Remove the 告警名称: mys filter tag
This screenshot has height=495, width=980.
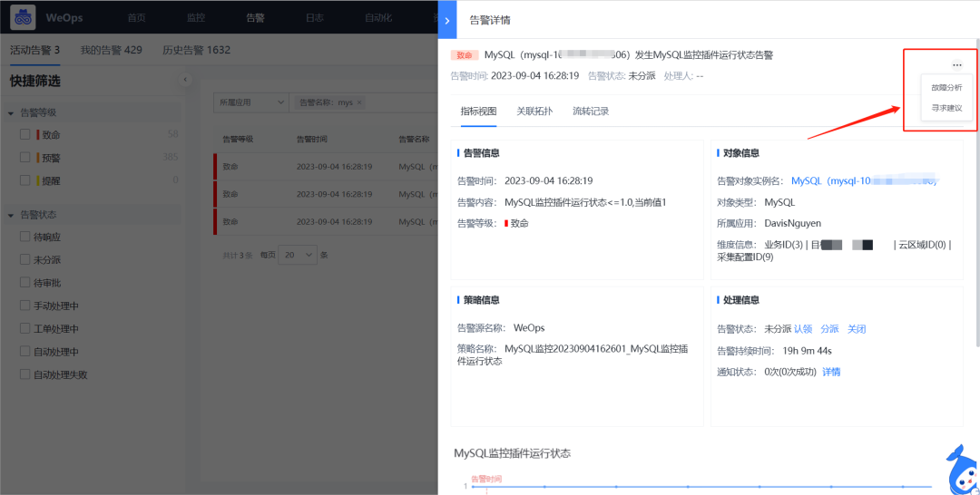point(359,102)
